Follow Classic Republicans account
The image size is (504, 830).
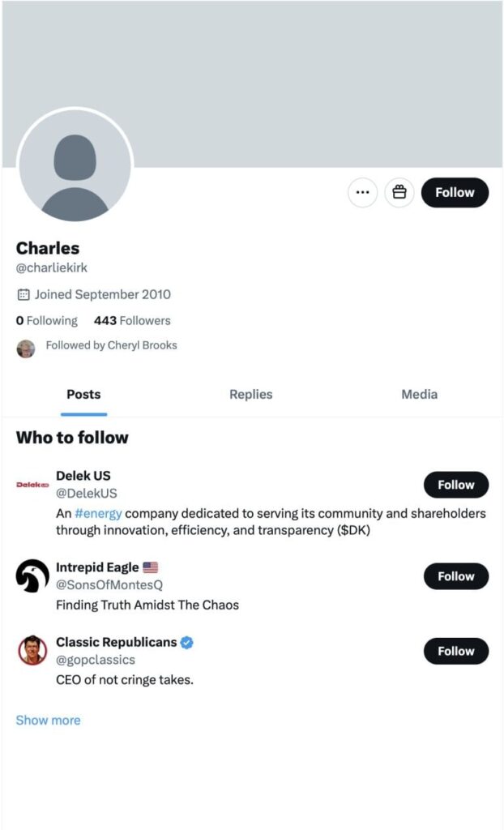tap(455, 651)
